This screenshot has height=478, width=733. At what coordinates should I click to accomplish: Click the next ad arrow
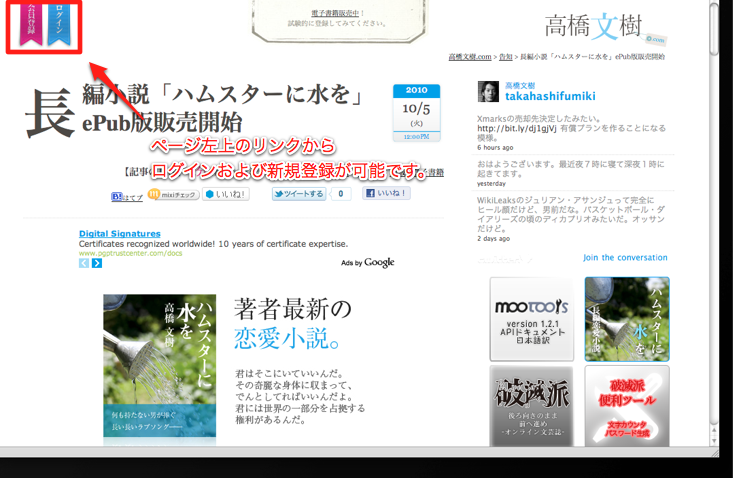tap(97, 263)
